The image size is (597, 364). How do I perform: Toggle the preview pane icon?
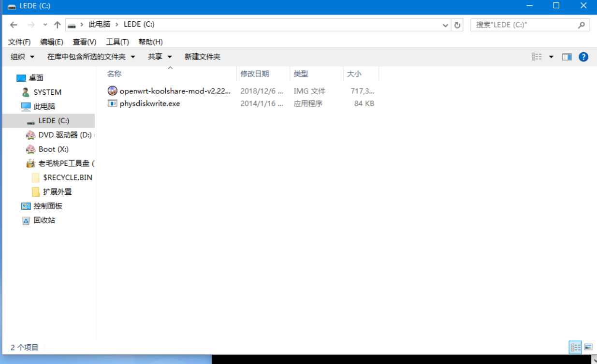click(x=567, y=57)
